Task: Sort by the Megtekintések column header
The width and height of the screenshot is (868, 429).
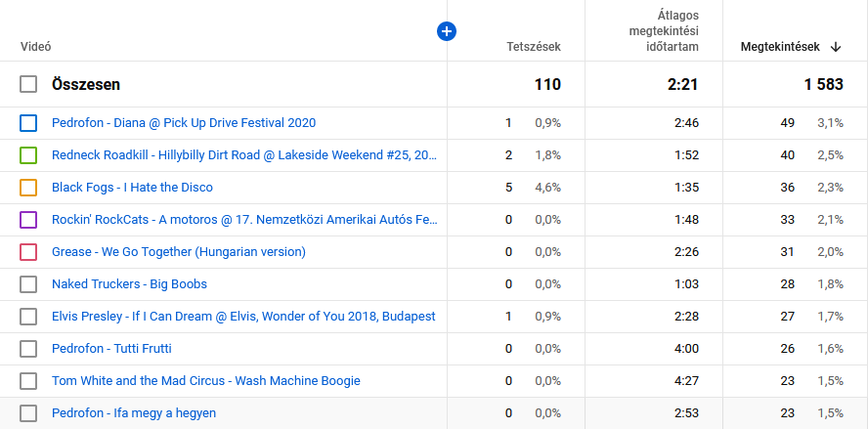Action: click(779, 46)
